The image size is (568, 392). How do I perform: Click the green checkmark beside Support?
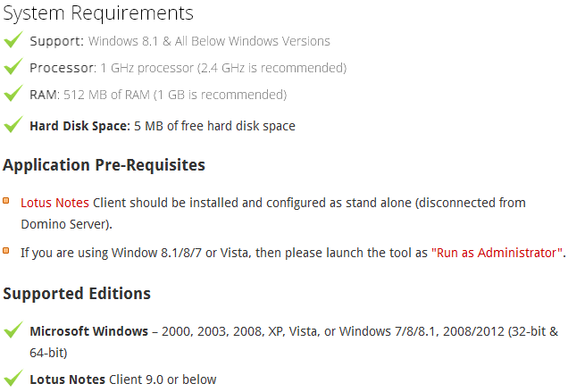tap(13, 39)
